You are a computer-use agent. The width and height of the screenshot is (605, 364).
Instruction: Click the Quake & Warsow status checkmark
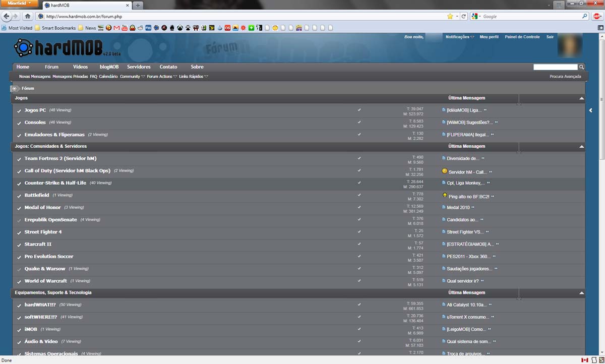pyautogui.click(x=19, y=269)
